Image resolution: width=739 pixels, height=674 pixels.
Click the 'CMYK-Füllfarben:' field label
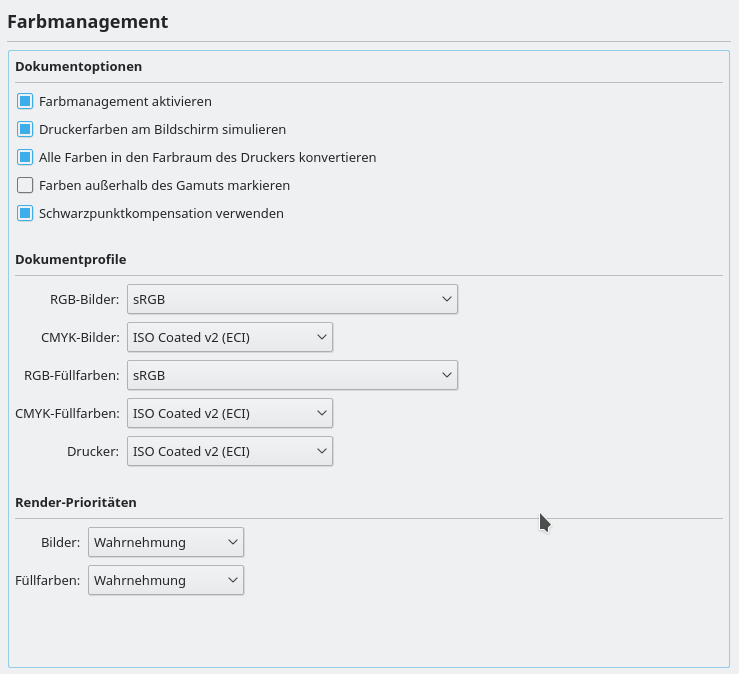67,413
